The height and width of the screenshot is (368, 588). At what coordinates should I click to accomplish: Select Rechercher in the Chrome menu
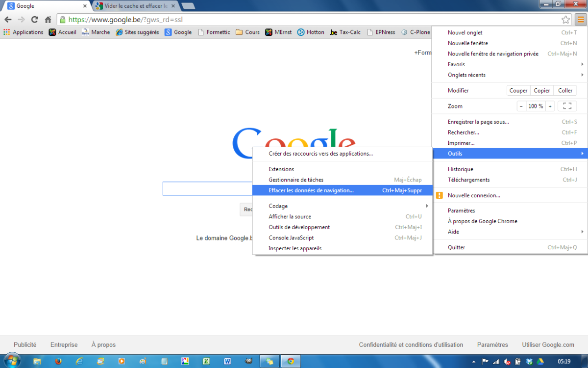click(510, 132)
